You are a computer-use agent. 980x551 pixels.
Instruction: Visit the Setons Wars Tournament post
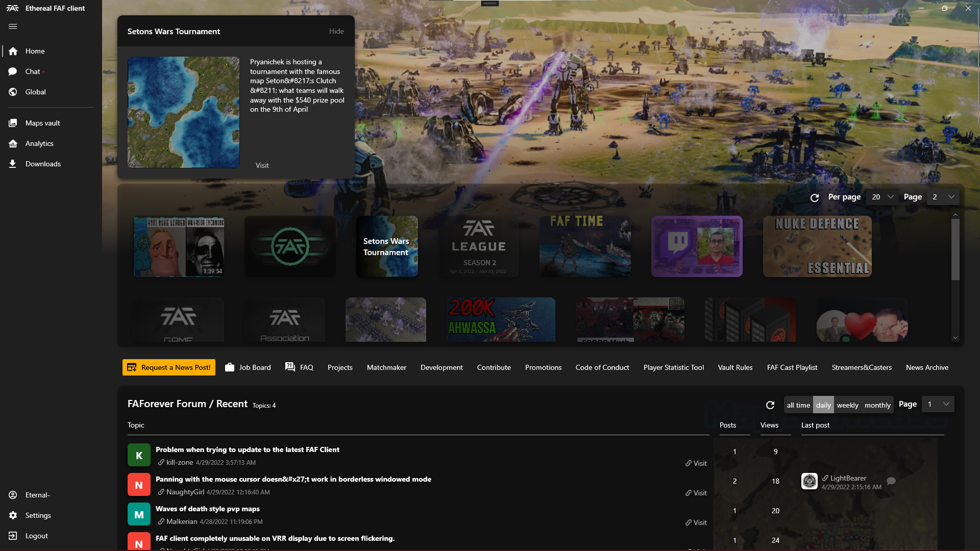[262, 165]
